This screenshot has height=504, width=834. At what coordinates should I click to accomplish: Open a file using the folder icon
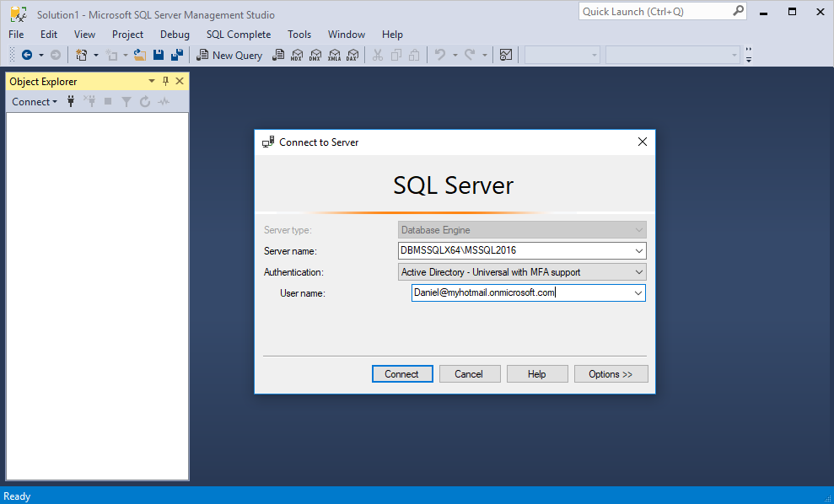(x=140, y=55)
